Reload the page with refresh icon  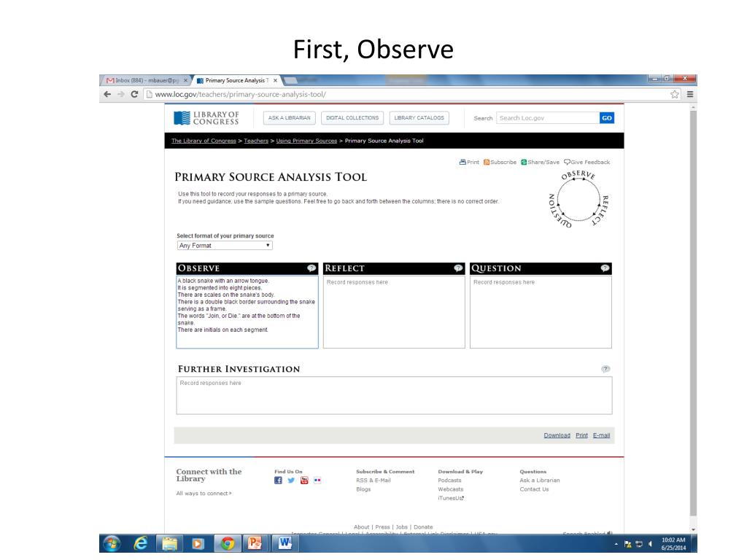coord(134,94)
